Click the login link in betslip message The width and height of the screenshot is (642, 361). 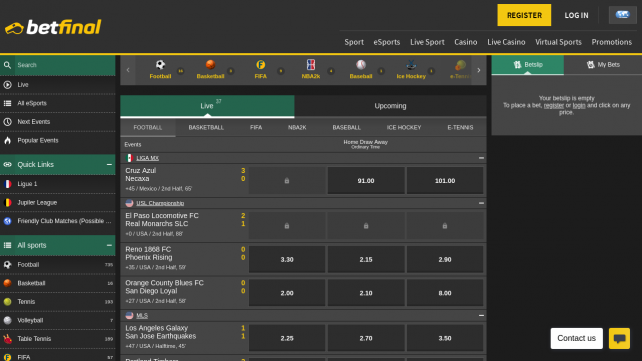click(x=579, y=106)
